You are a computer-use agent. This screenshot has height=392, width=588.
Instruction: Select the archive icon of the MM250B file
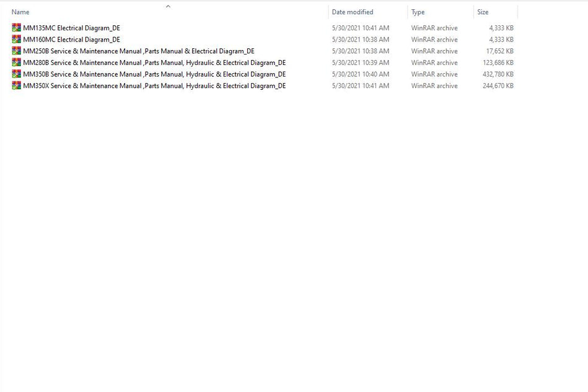[16, 51]
